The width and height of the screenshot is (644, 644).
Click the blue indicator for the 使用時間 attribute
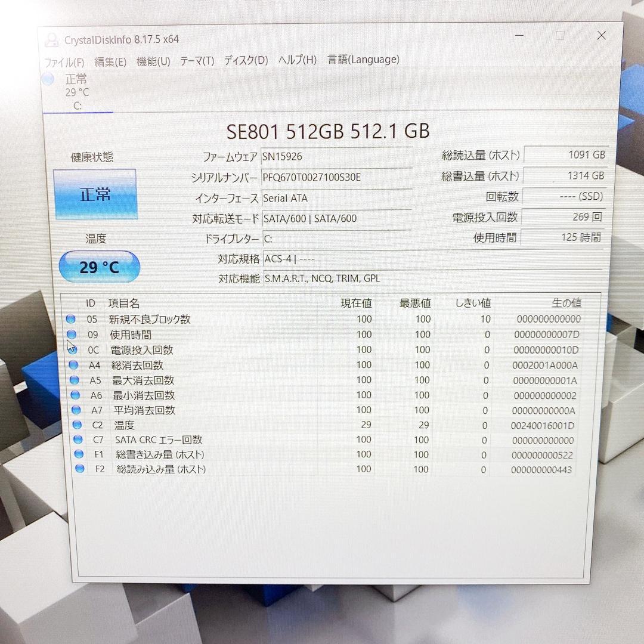[71, 334]
